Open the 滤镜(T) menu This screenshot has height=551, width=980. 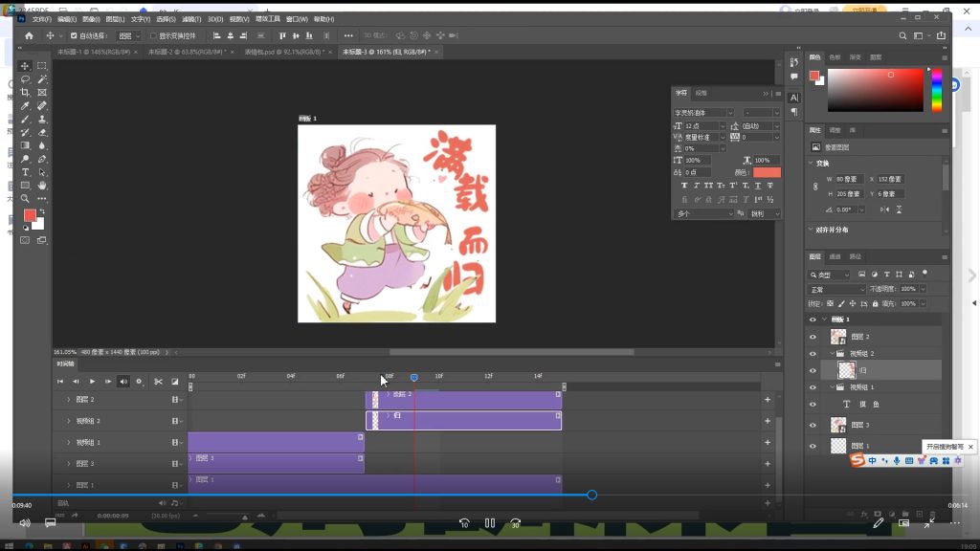[191, 19]
